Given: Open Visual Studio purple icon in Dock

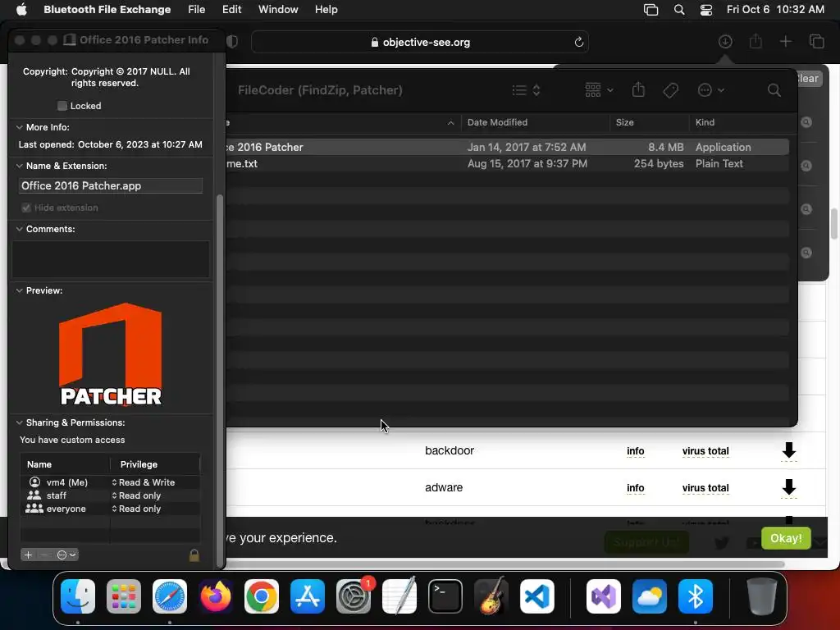Looking at the screenshot, I should click(x=604, y=596).
